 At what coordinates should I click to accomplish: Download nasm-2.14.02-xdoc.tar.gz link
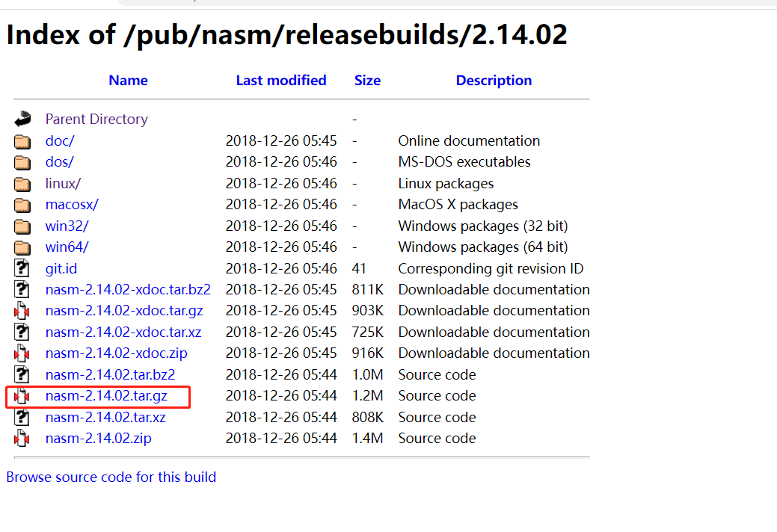(x=124, y=311)
